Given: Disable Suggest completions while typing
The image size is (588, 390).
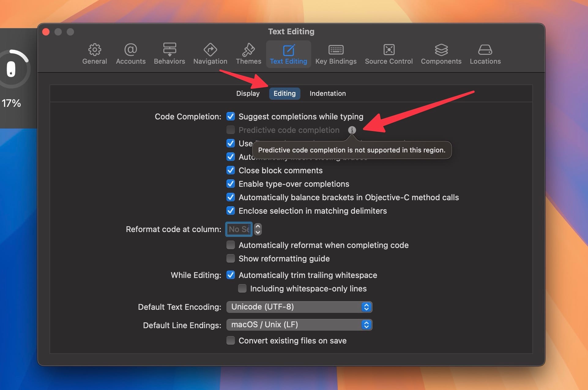Looking at the screenshot, I should [x=231, y=117].
